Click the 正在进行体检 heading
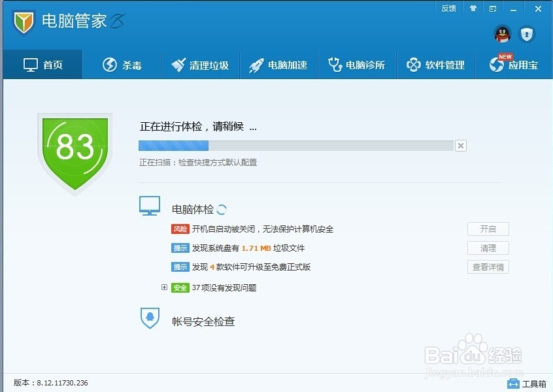Viewport: 553px width, 392px height. point(198,126)
